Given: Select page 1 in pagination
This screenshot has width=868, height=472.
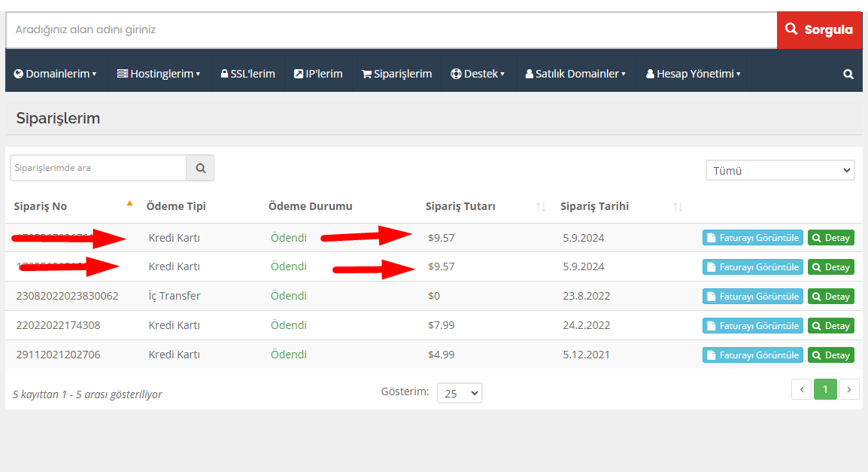Looking at the screenshot, I should (x=825, y=389).
